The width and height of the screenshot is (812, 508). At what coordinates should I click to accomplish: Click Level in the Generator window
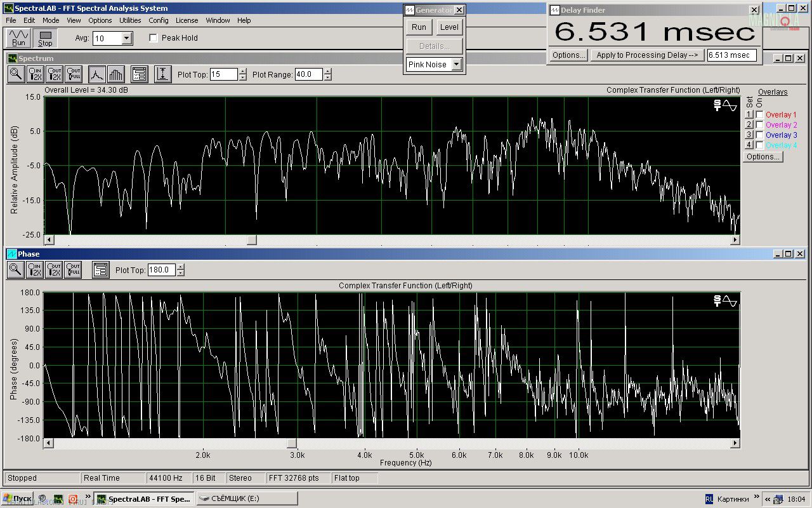pyautogui.click(x=449, y=27)
